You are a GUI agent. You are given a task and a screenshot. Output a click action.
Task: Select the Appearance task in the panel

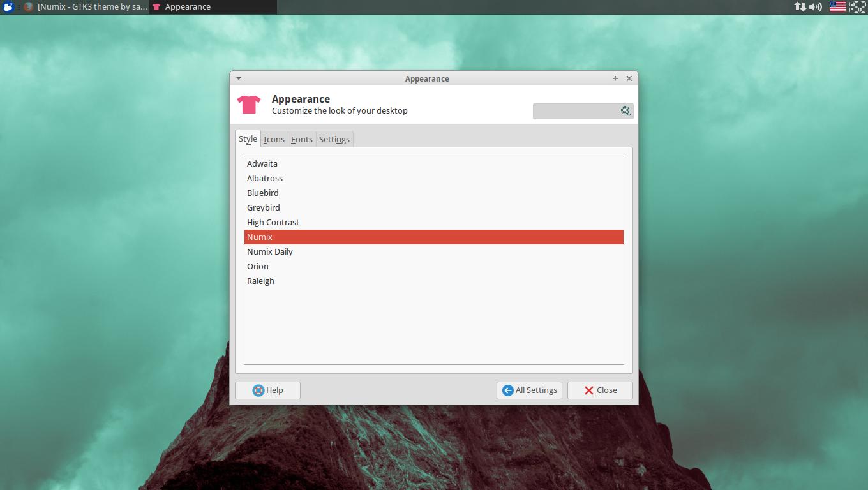(213, 7)
